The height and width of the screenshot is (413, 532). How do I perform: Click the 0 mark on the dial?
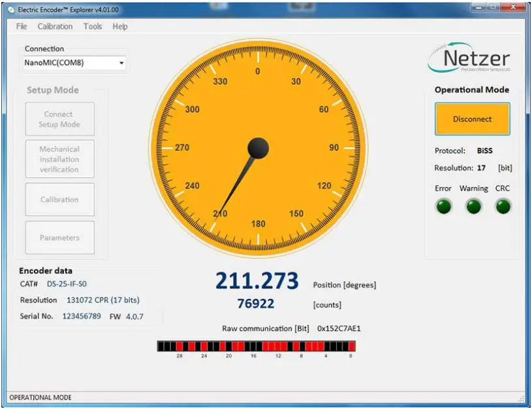click(x=258, y=71)
